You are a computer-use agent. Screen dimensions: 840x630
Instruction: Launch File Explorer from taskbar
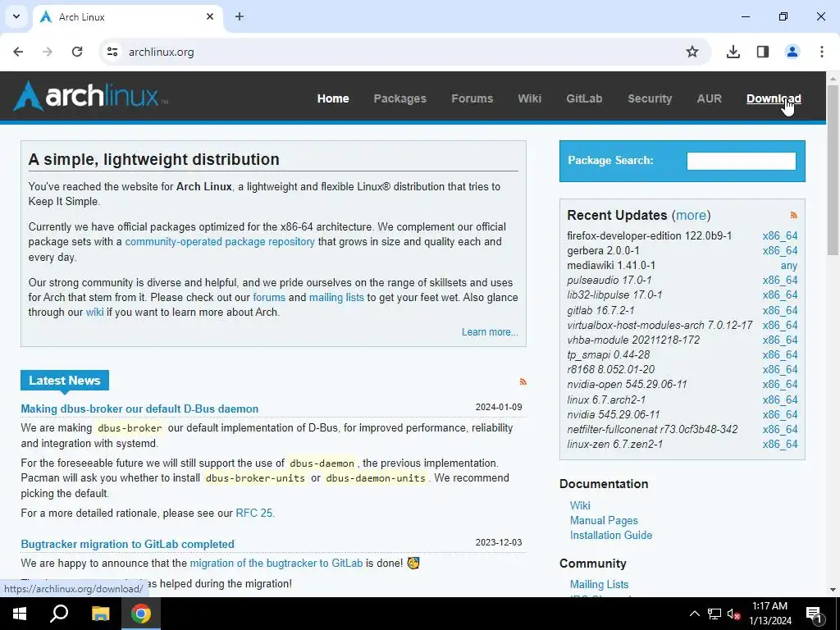[x=100, y=614]
